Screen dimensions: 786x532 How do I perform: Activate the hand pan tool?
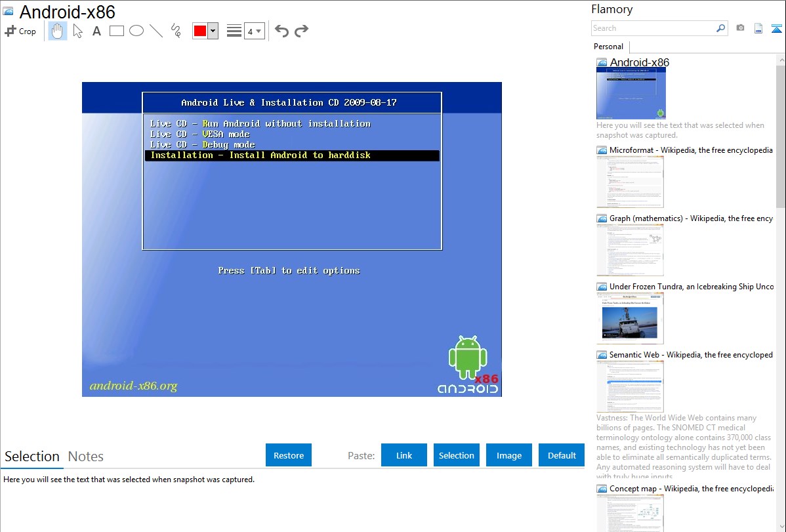[58, 31]
